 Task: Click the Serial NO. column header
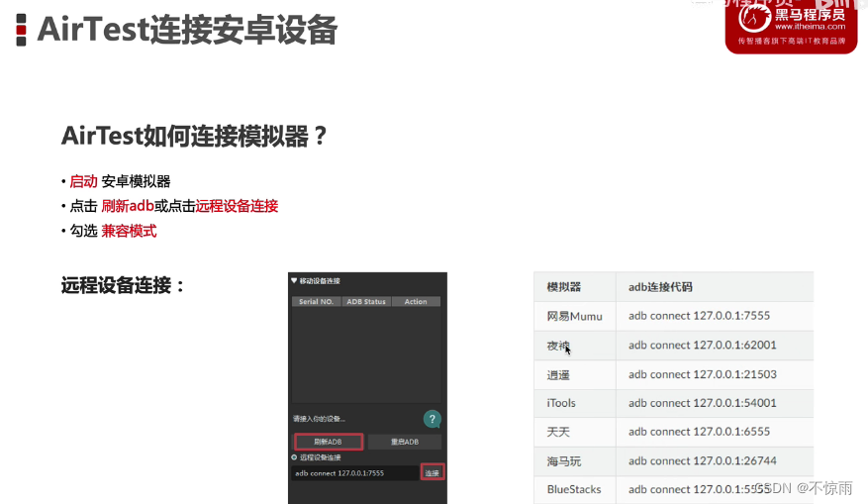click(316, 301)
